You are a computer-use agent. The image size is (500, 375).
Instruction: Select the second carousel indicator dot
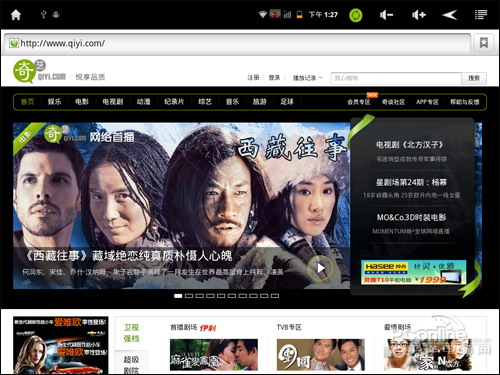click(x=189, y=296)
